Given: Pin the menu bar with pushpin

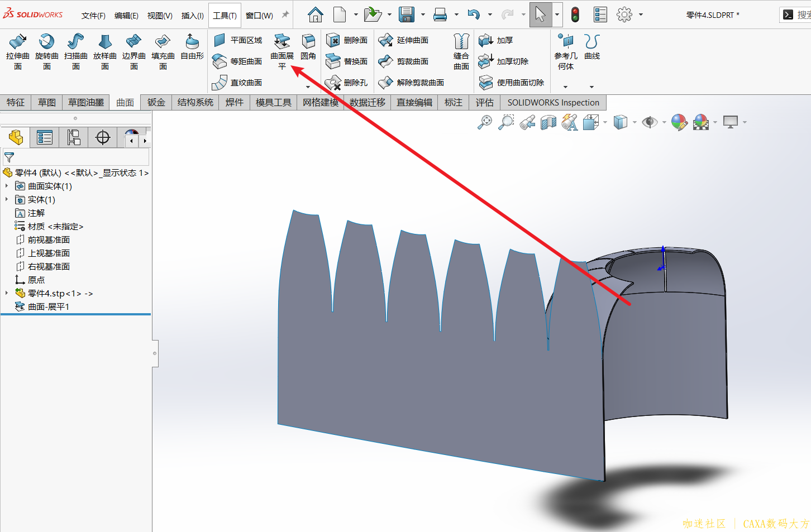Looking at the screenshot, I should (x=285, y=15).
